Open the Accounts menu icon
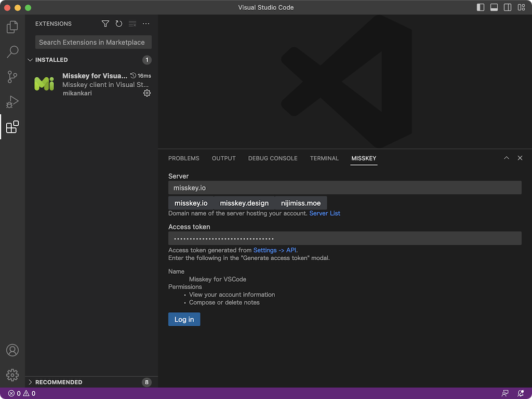 12,350
